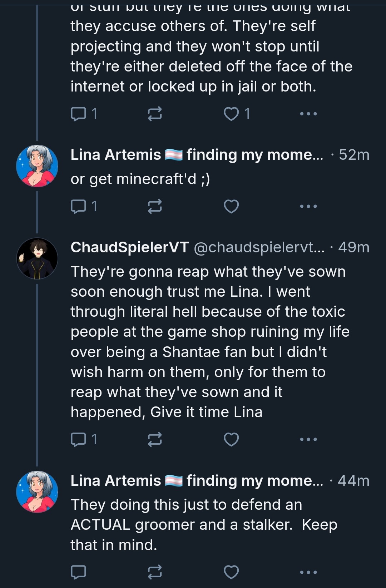Reply to Lina Artemis's 44m post

78,572
